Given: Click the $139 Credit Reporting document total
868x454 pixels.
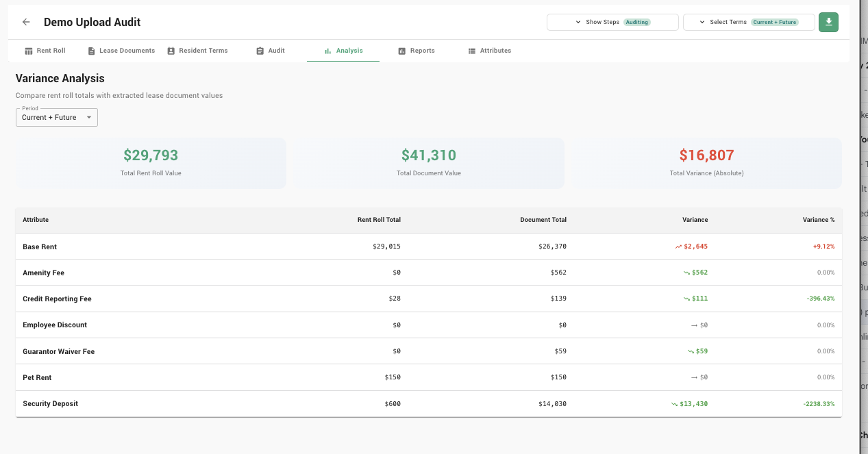Looking at the screenshot, I should tap(558, 299).
